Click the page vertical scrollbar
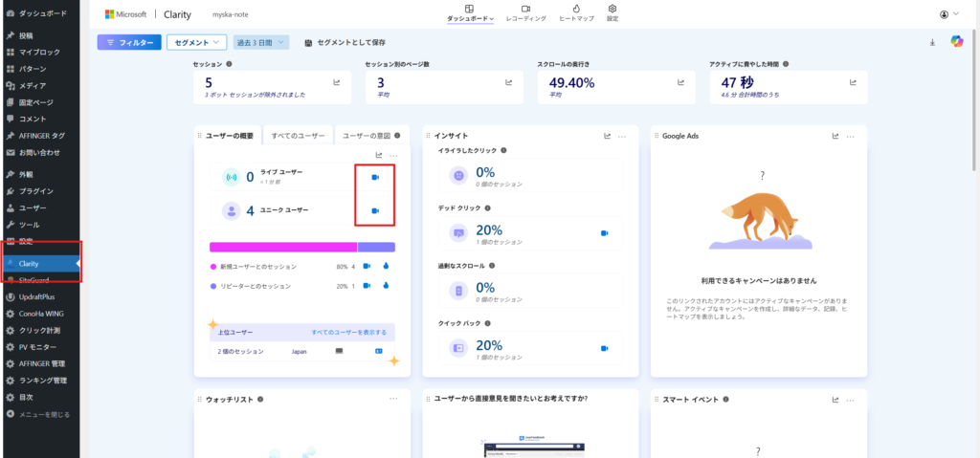Viewport: 980px width, 458px height. [x=975, y=100]
